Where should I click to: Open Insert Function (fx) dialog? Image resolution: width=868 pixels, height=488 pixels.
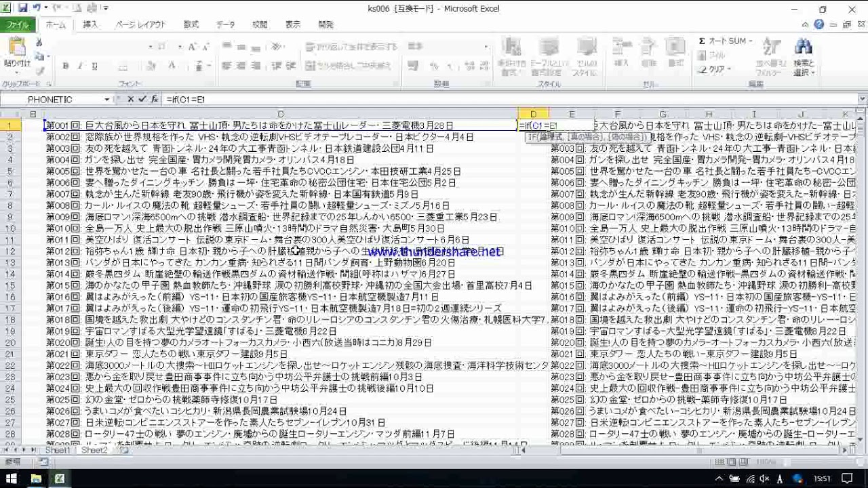pos(154,99)
